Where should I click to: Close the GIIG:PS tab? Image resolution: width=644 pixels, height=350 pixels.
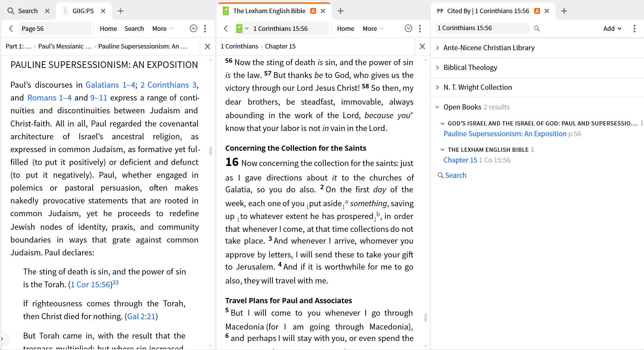[103, 11]
